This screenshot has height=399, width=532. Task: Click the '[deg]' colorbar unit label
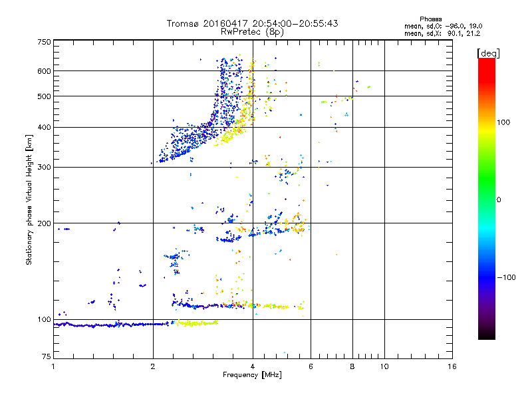click(488, 53)
